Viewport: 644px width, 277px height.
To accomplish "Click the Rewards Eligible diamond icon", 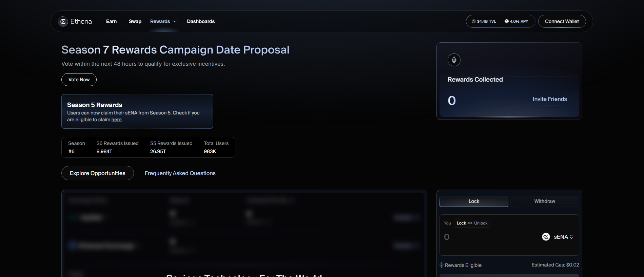I will [442, 265].
